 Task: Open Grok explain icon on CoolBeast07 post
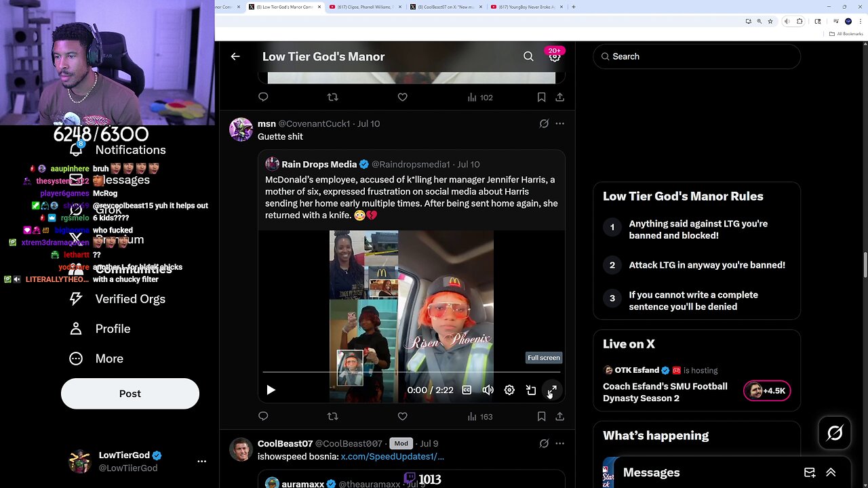pos(544,443)
